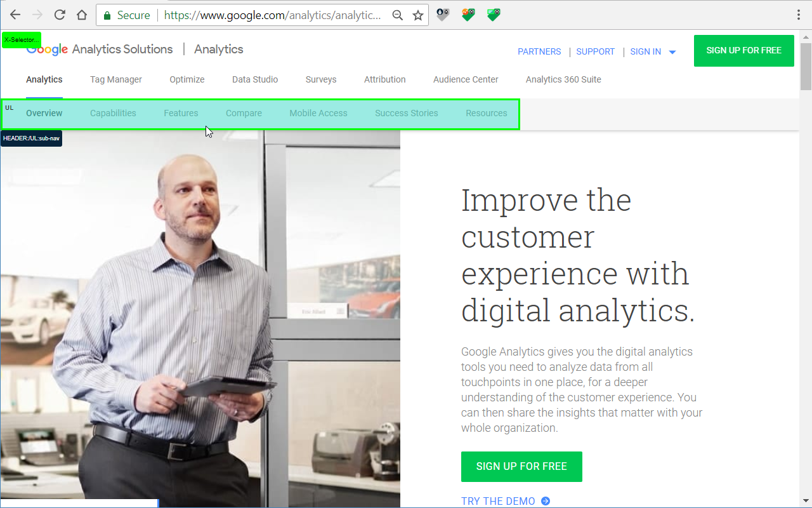Open the Tag Manager tab
Viewport: 812px width, 508px height.
116,79
